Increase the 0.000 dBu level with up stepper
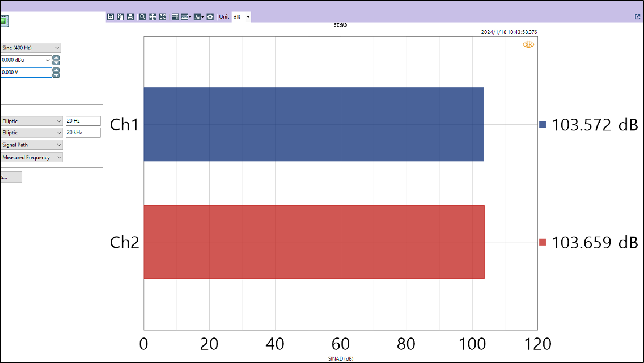 pyautogui.click(x=56, y=58)
